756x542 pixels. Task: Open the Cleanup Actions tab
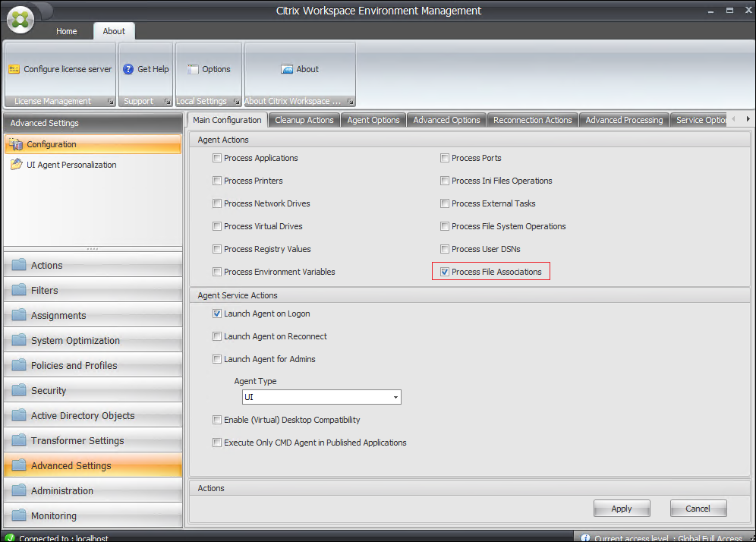coord(304,120)
